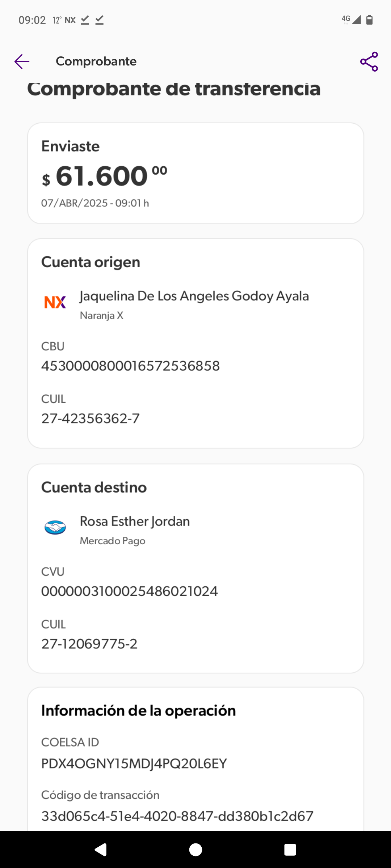Tap the sent amount $61.600
This screenshot has height=868, width=391.
pos(105,176)
